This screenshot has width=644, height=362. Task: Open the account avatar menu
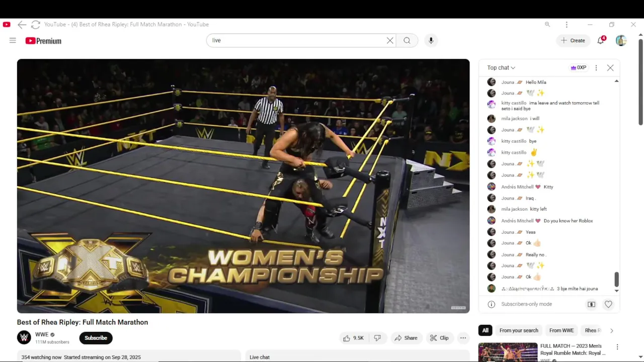click(x=621, y=41)
